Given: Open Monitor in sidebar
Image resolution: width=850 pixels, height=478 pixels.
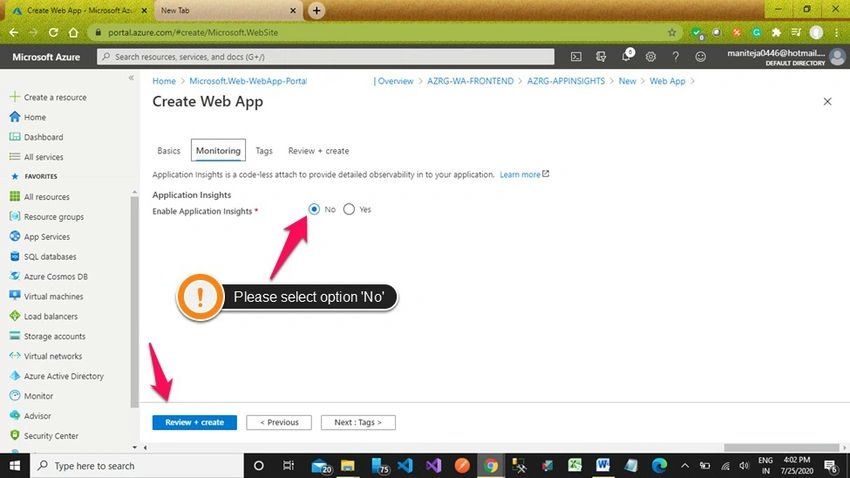Looking at the screenshot, I should point(38,396).
